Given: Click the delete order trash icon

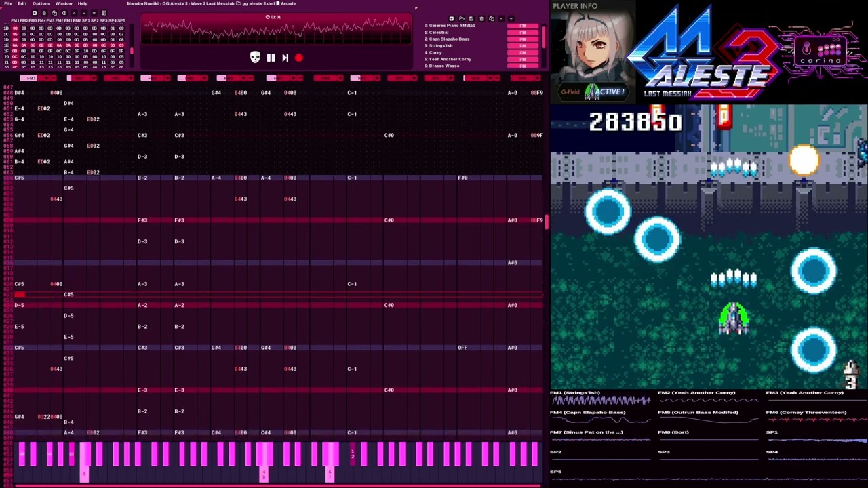Looking at the screenshot, I should point(44,13).
